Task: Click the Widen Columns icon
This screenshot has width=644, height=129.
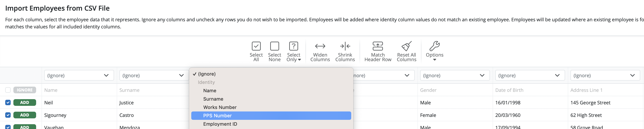Action: click(x=320, y=46)
